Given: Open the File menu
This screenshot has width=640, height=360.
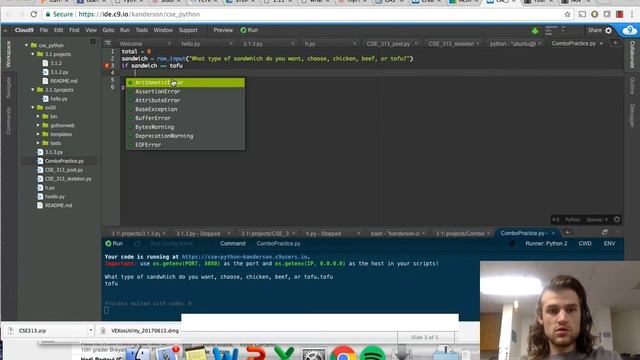Looking at the screenshot, I should [44, 30].
